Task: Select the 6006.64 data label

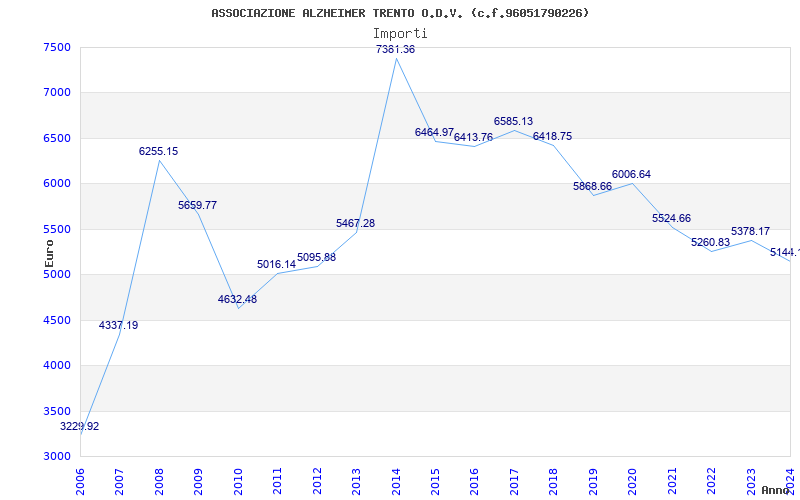Action: (x=631, y=174)
